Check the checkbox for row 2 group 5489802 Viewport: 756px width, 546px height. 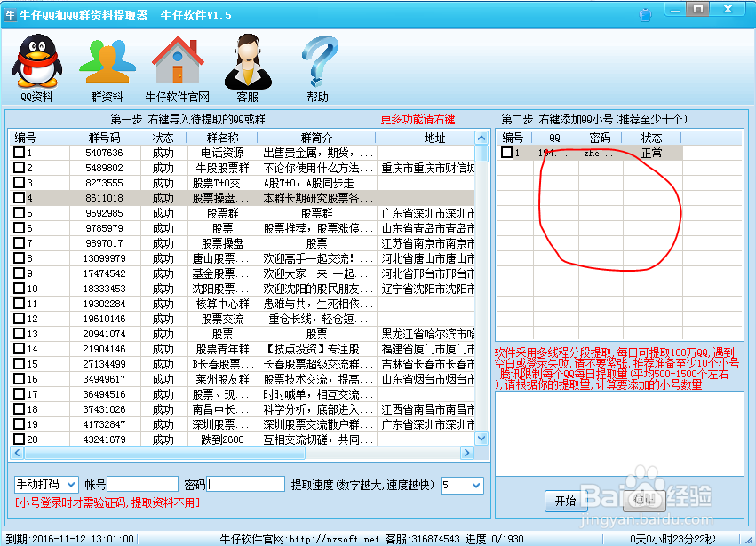coord(19,167)
